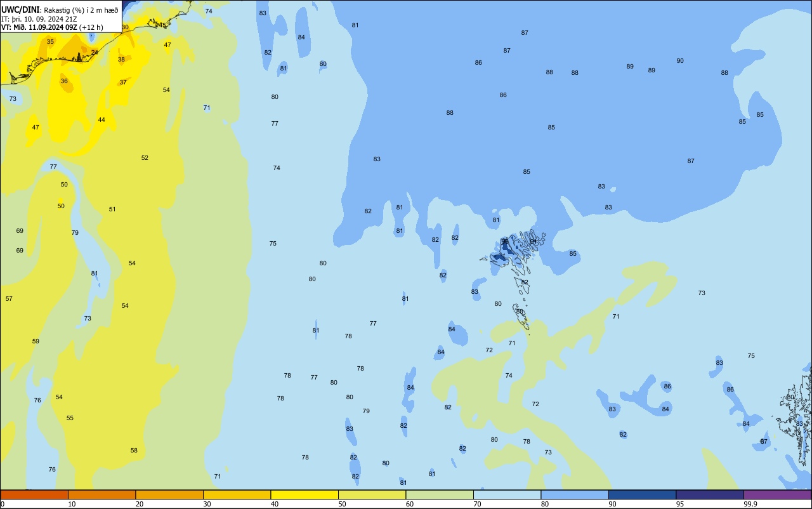The width and height of the screenshot is (812, 509).
Task: Click the 99.9 legend tick label
Action: click(x=750, y=504)
